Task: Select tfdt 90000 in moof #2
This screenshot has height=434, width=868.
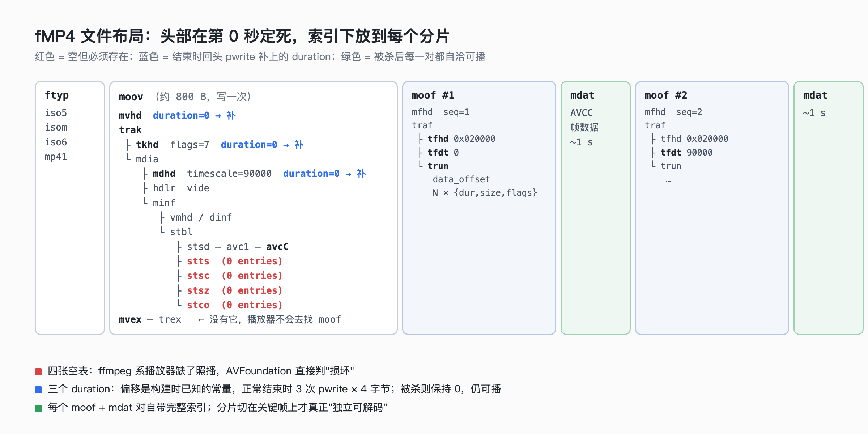Action: coord(686,153)
